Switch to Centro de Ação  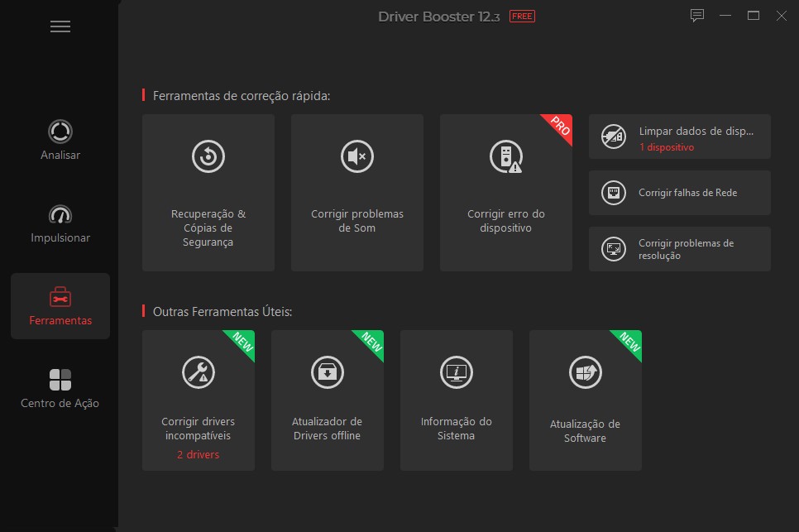(60, 389)
